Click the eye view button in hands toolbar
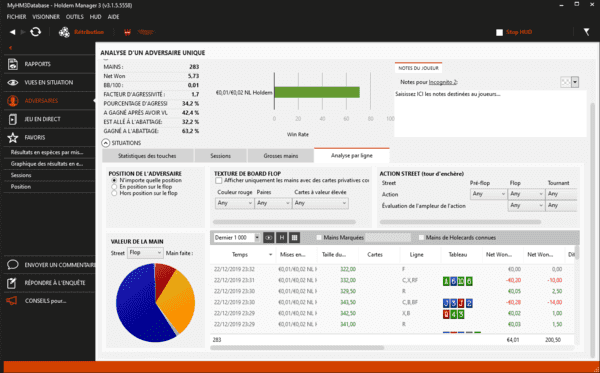600x373 pixels. coord(269,238)
